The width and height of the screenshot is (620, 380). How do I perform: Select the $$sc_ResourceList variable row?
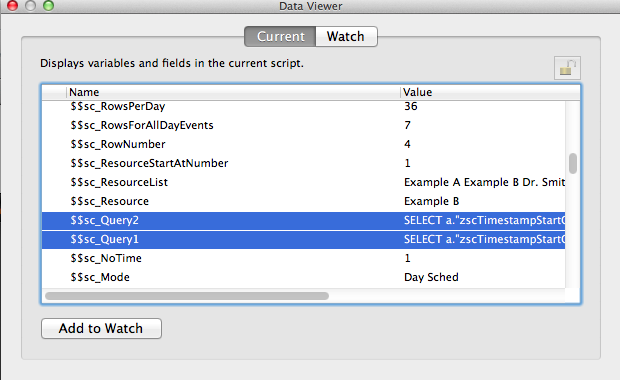tap(304, 182)
